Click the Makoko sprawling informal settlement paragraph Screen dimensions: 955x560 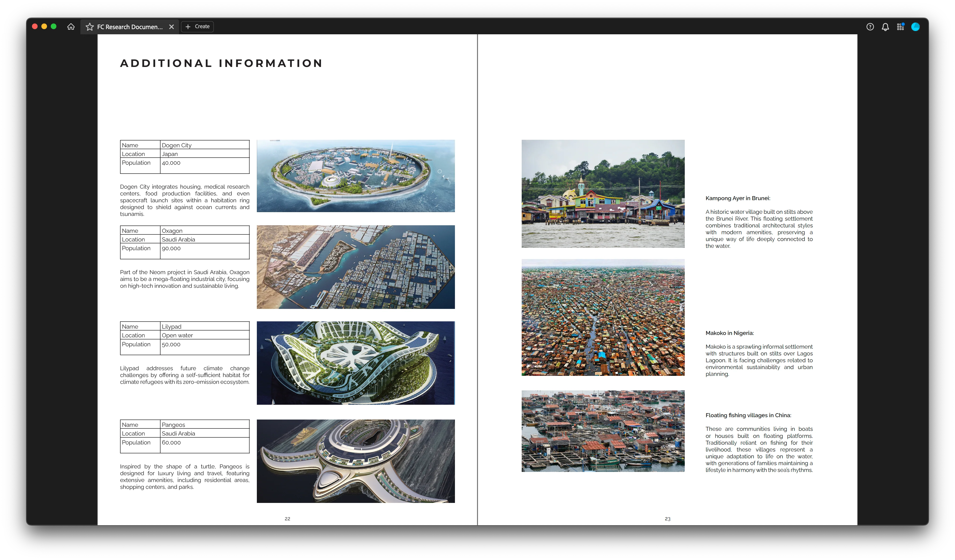tap(759, 360)
